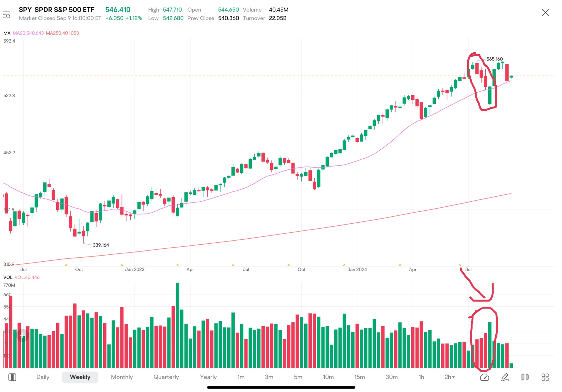Tap the crosshair handle on volume pane

[23, 336]
